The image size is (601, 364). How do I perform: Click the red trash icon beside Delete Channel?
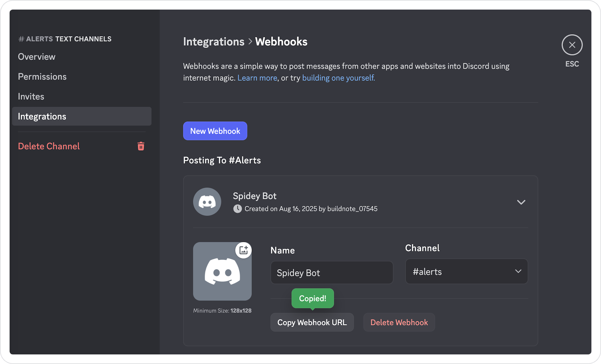[x=141, y=146]
